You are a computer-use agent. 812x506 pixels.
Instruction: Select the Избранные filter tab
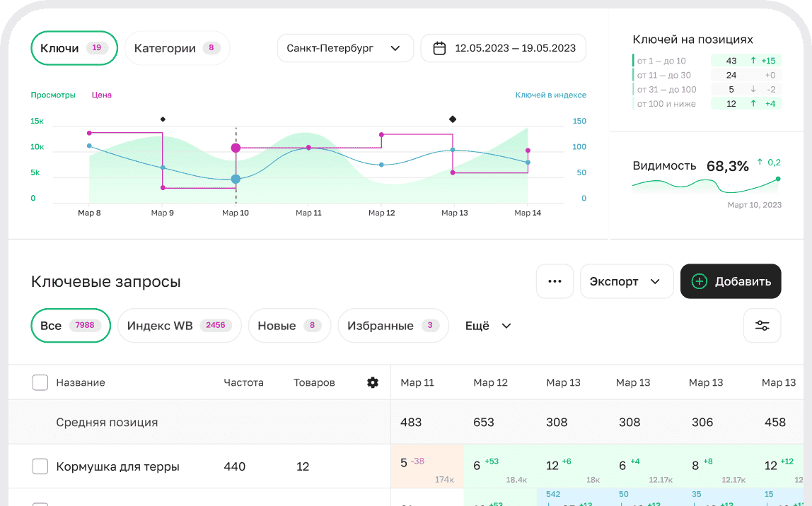(x=393, y=326)
